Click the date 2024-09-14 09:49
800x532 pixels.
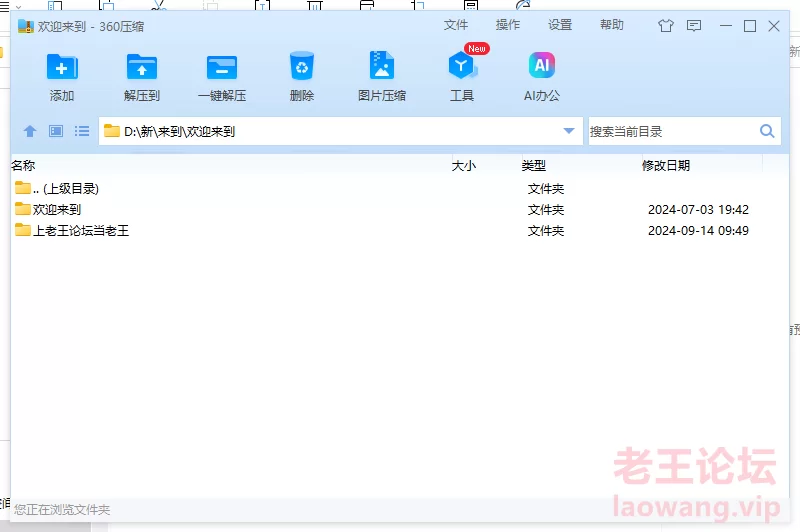698,231
